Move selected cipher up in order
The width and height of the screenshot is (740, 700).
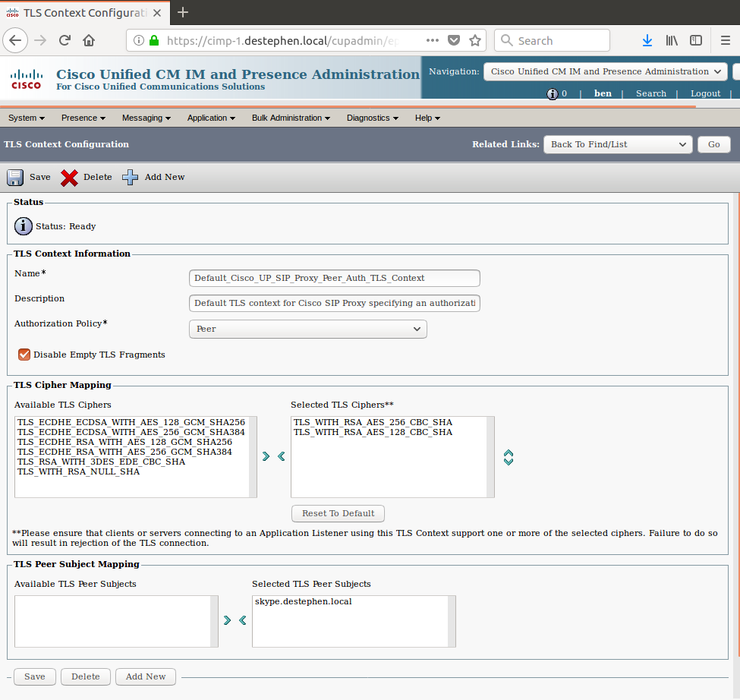pos(509,453)
